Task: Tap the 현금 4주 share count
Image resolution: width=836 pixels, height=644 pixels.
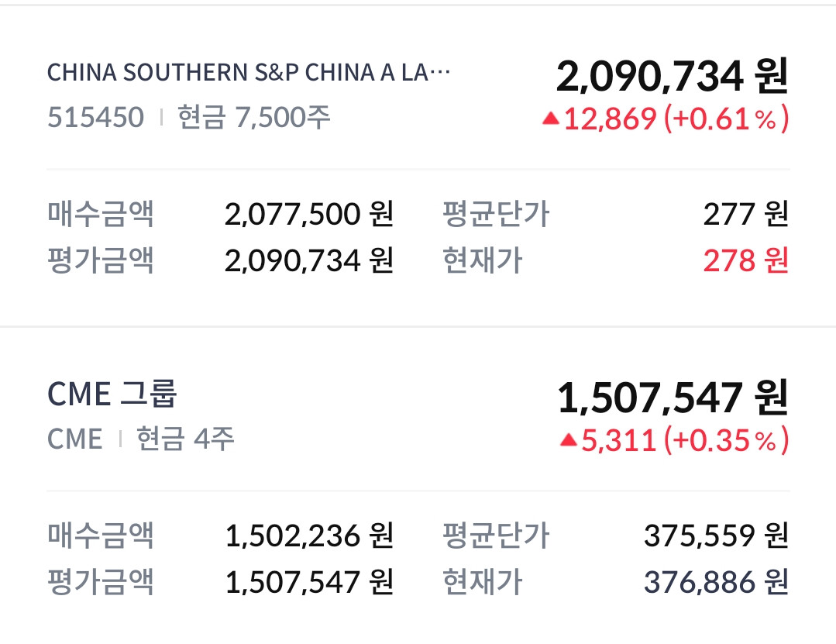Action: coord(185,439)
